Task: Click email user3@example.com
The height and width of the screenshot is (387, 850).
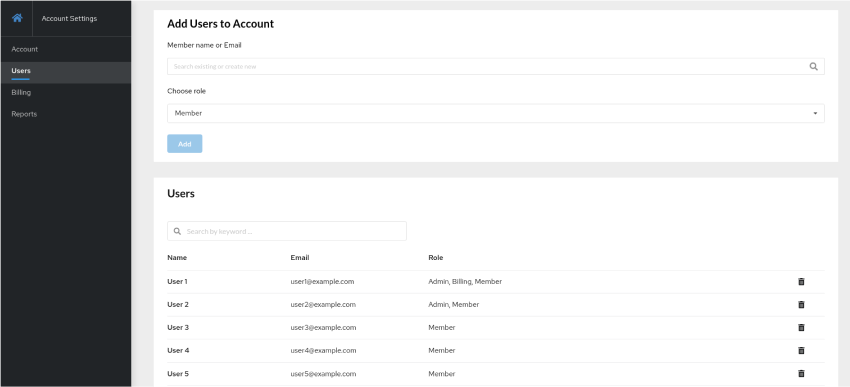Action: coord(323,327)
